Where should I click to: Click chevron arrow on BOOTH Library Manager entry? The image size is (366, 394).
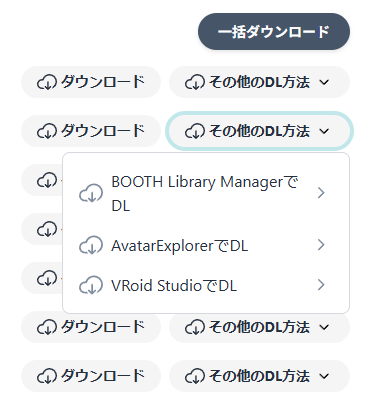(x=321, y=193)
